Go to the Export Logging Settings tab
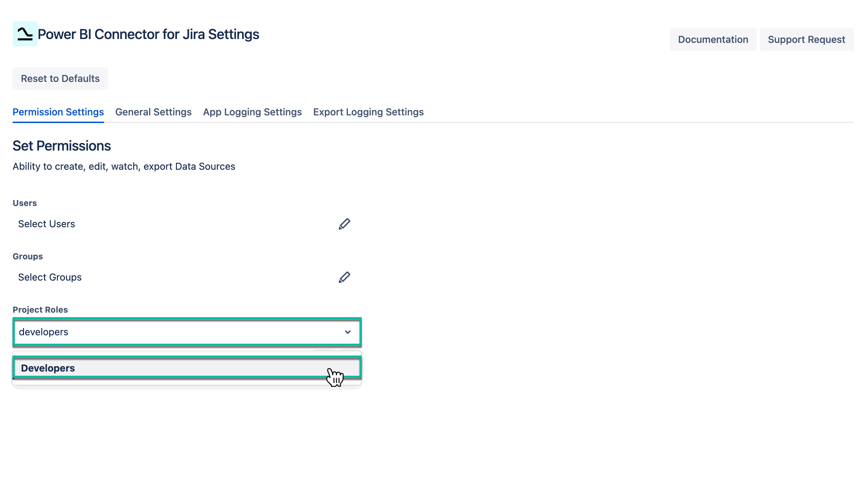The width and height of the screenshot is (865, 504). pyautogui.click(x=368, y=112)
